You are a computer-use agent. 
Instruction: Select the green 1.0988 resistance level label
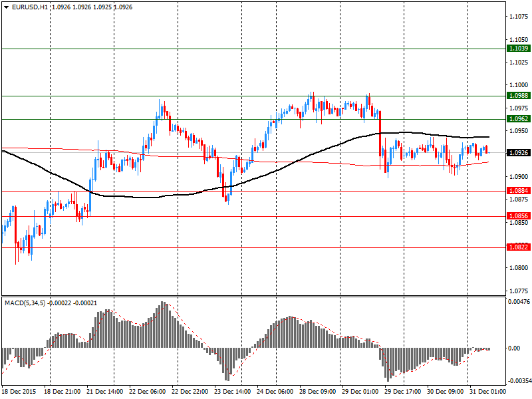click(x=519, y=96)
